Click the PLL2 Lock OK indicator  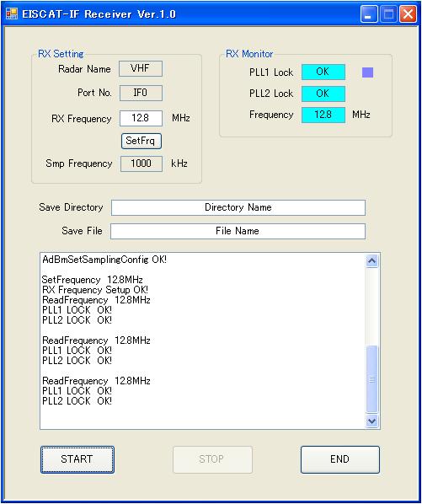323,94
